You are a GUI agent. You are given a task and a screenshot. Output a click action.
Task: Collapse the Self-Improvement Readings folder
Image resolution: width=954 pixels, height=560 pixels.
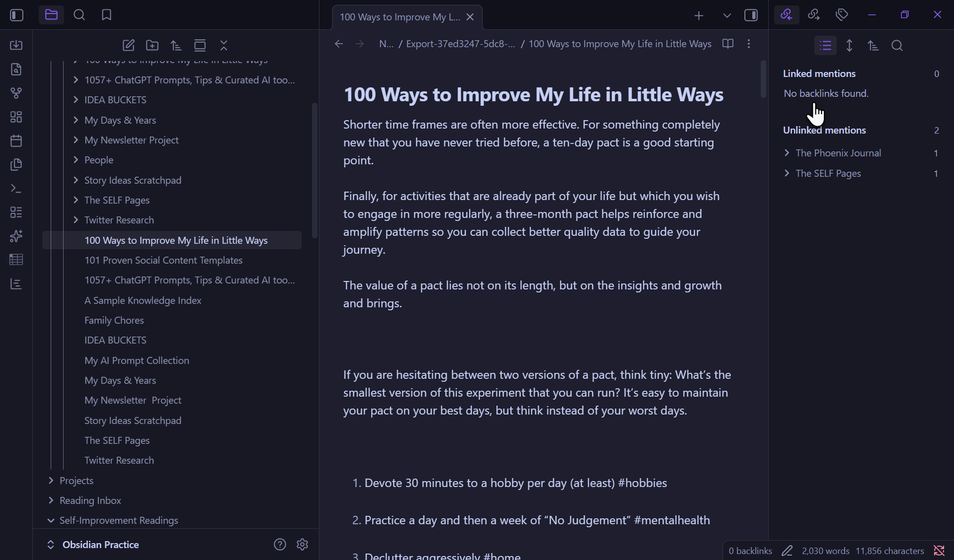[51, 520]
